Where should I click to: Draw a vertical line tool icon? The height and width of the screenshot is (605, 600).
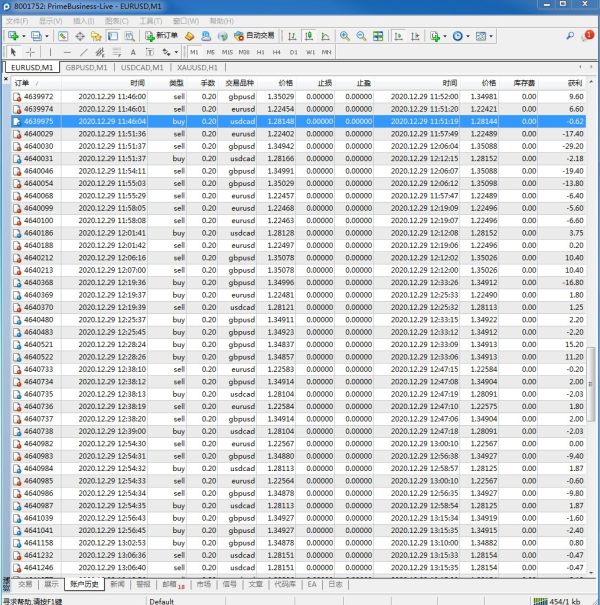(x=53, y=51)
